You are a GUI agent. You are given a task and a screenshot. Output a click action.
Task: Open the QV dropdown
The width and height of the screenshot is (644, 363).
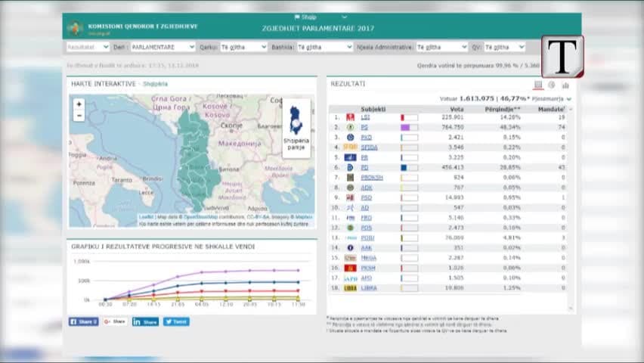[504, 48]
